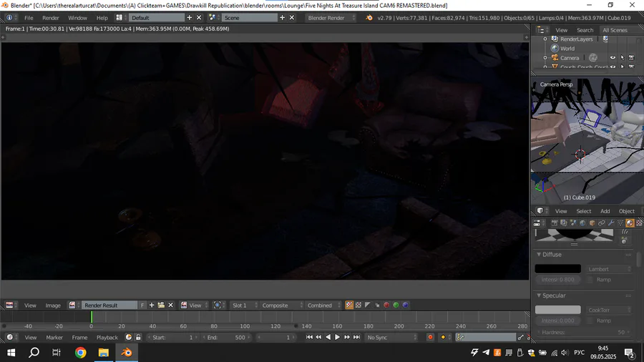Open the Composite layer dropdown
The image size is (644, 362).
(282, 305)
